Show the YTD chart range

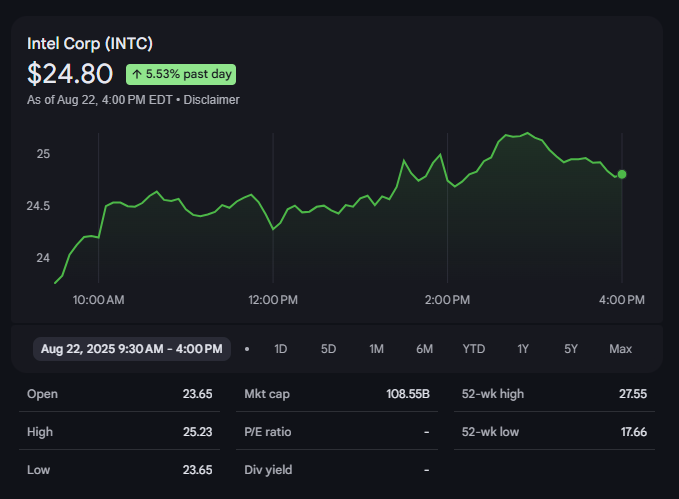[474, 349]
